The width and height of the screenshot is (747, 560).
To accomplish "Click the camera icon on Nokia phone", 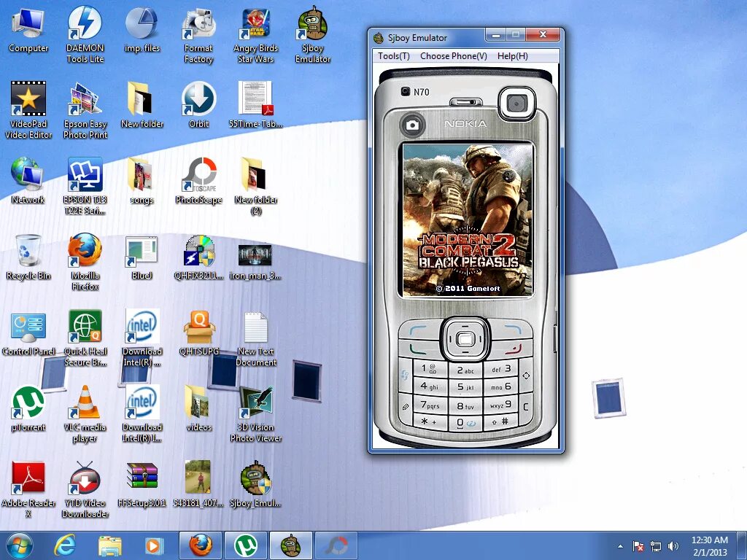I will pos(412,125).
